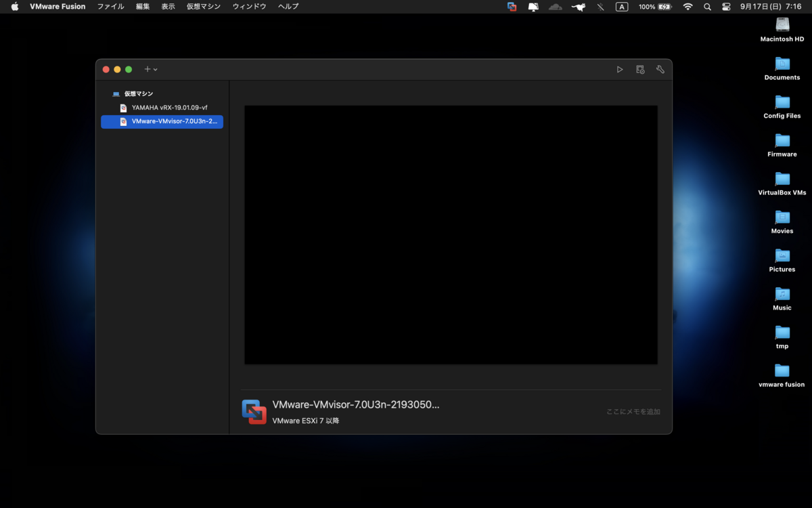Select YAMAHA vRX-19.01.09-vf in the sidebar

pyautogui.click(x=162, y=108)
